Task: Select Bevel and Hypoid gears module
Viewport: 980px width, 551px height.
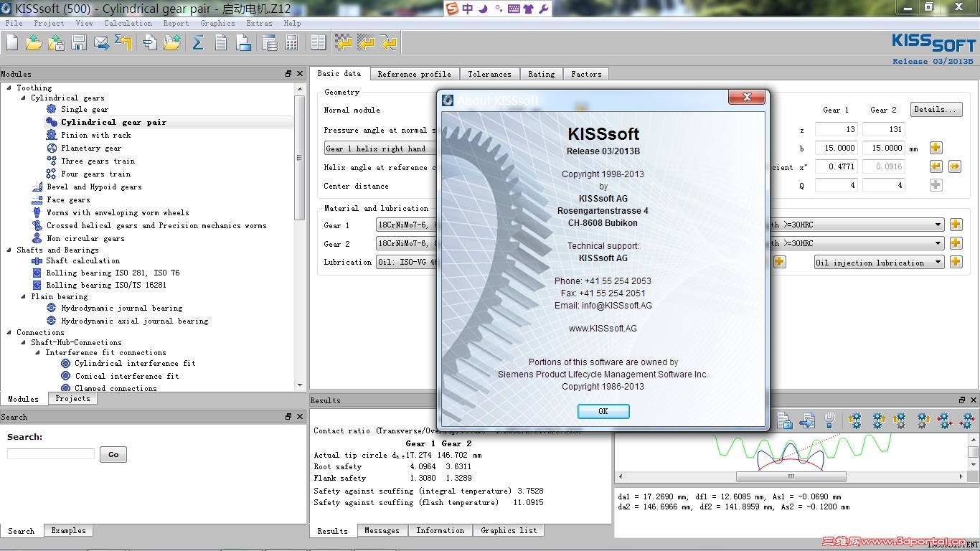Action: click(94, 187)
